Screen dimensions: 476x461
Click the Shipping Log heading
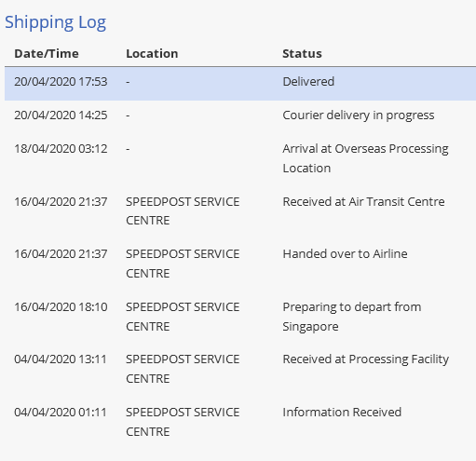[x=55, y=22]
